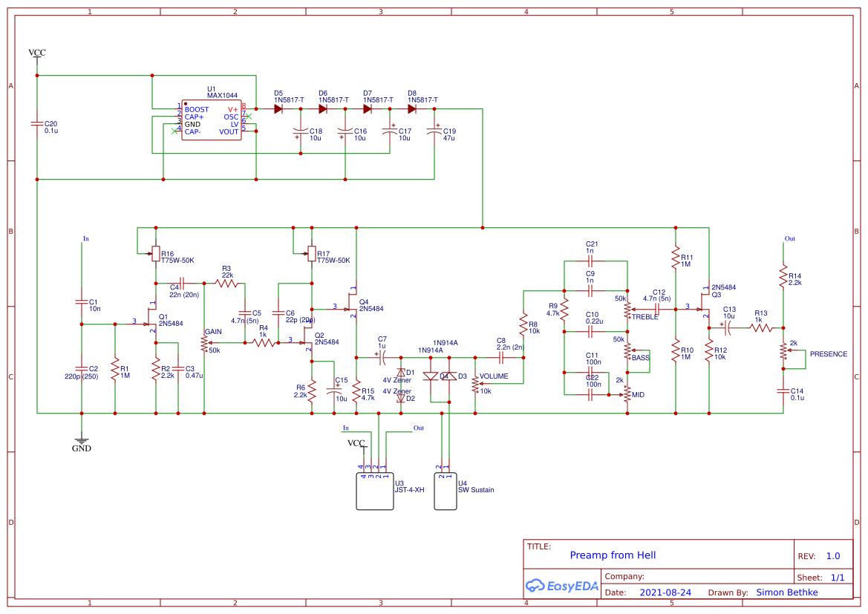This screenshot has height=614, width=868.
Task: Click the title text Preamp from Hell
Action: click(x=613, y=555)
